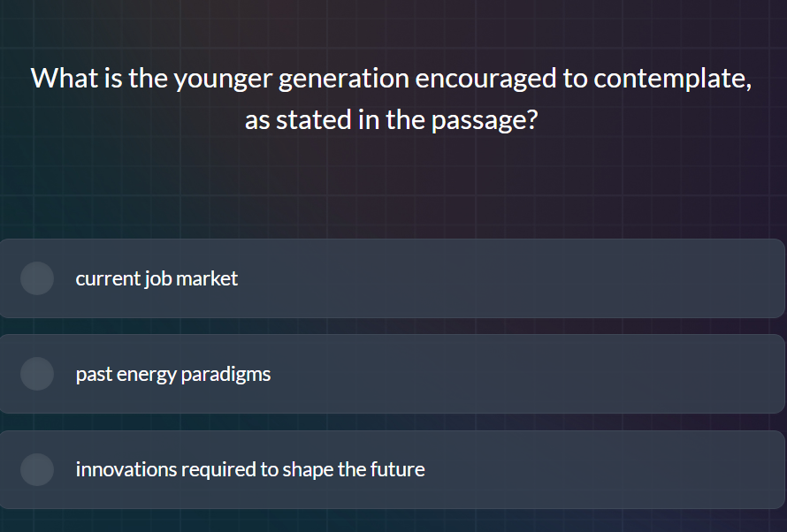Select the radio button beside "past energy paradigms"

[37, 373]
